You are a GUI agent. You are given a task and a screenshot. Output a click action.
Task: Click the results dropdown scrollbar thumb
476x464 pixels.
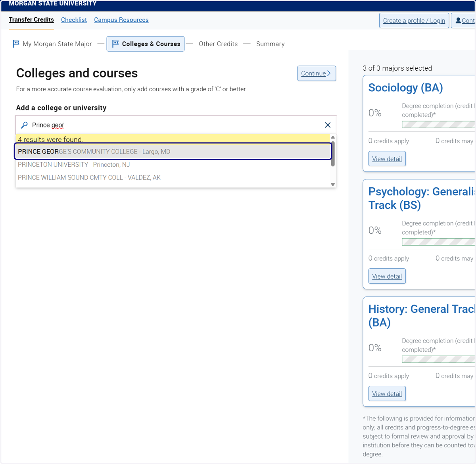[x=333, y=154]
